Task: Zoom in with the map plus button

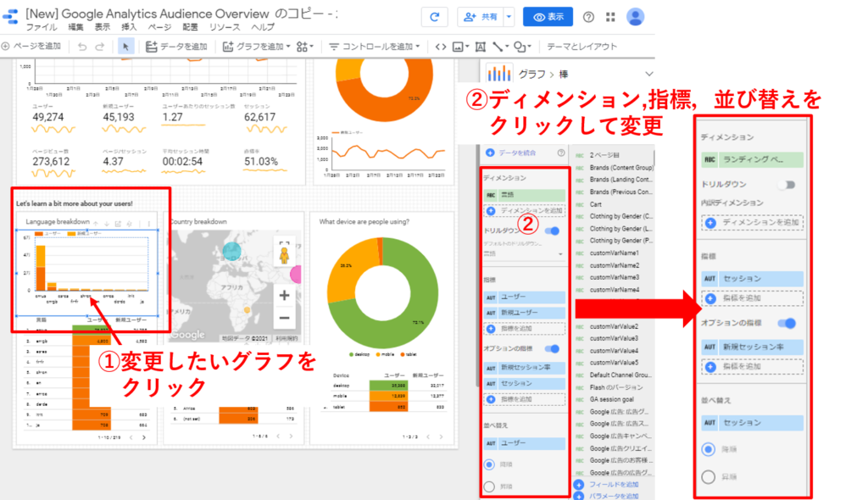Action: coord(285,295)
